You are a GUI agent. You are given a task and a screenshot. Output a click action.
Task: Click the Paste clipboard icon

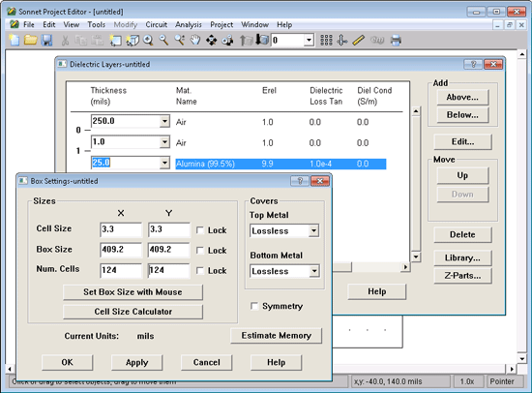pos(97,41)
